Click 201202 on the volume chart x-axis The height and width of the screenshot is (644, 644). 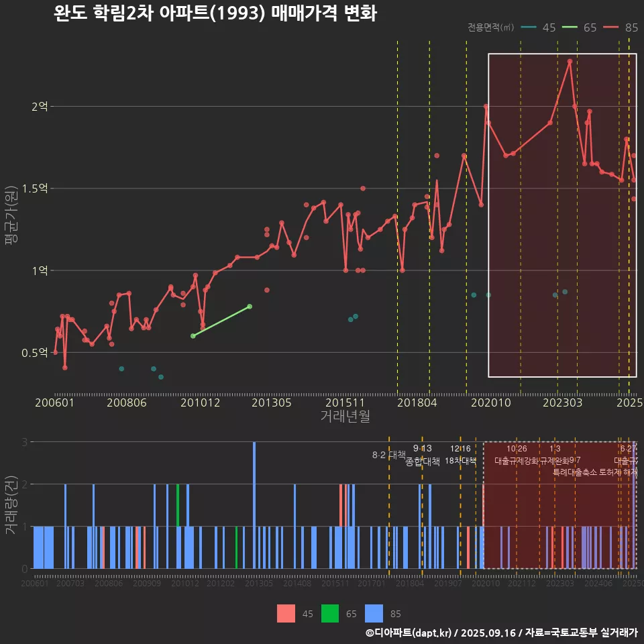(221, 583)
